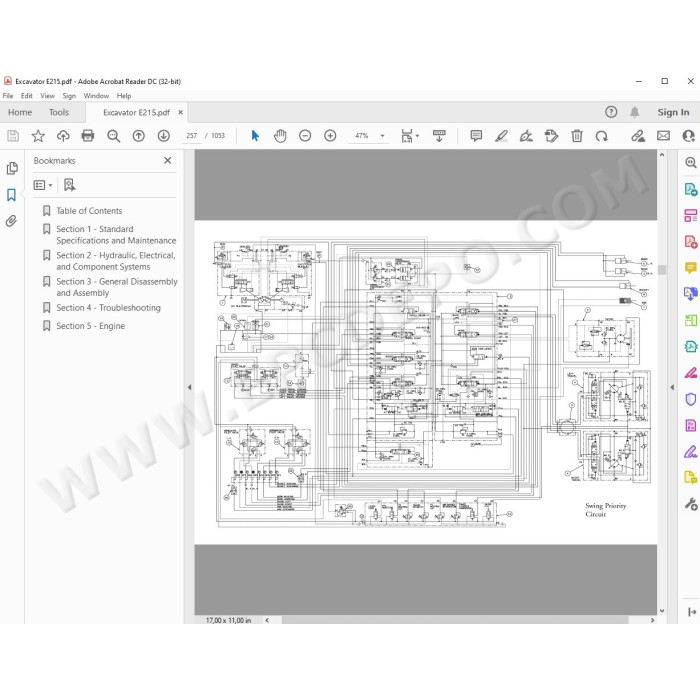Toggle the Bookmarks panel icon
Screen dimensions: 700x700
coord(12,195)
